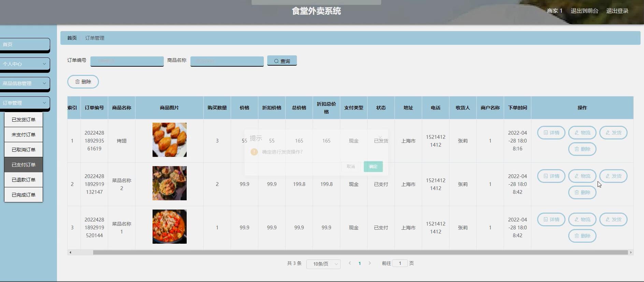Select 未支付订单 submenu item
Screen dimensions: 644x282
point(24,135)
